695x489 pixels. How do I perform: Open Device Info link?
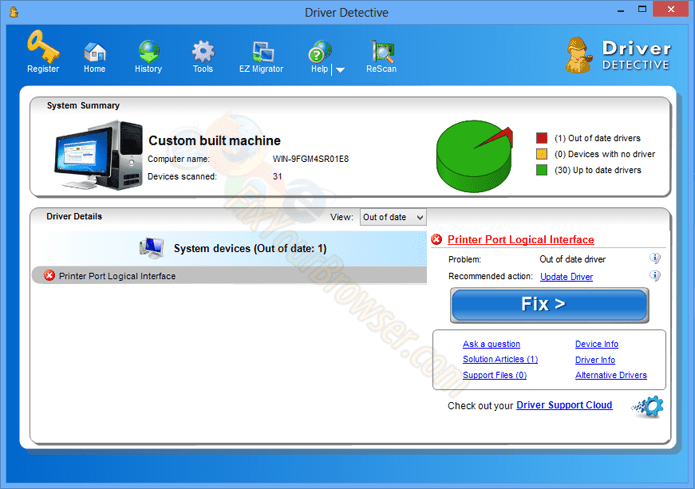(597, 344)
